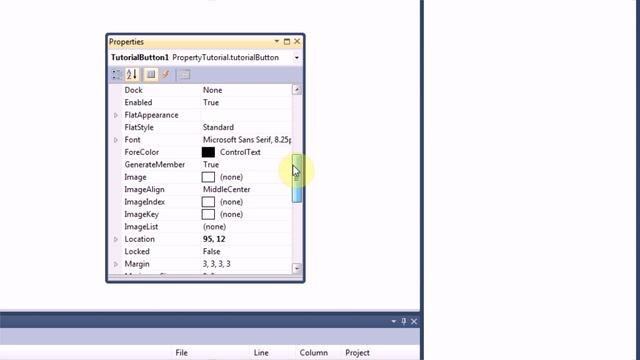Screen dimensions: 640x360
Task: Toggle auto-hide pin on bottom panel
Action: coord(404,321)
